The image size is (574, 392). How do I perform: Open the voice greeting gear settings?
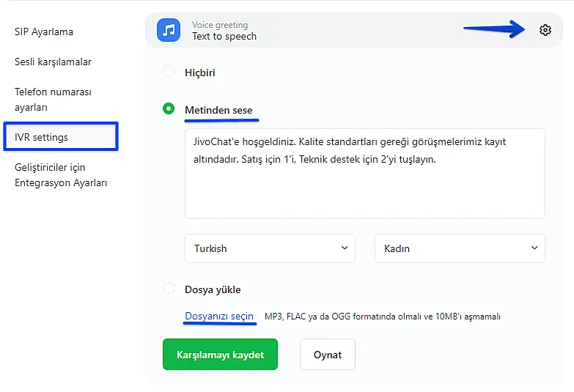click(x=545, y=30)
